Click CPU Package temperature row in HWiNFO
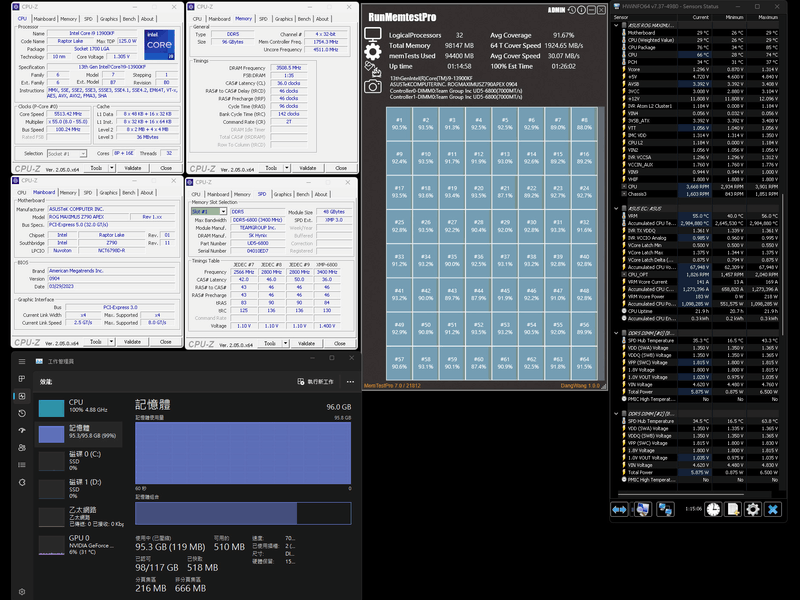Viewport: 800px width, 600px height. tap(698, 47)
